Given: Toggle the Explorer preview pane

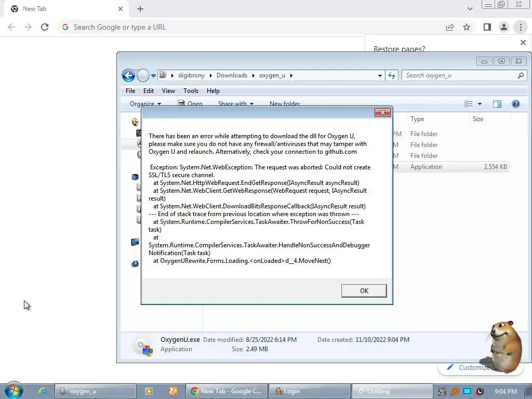Looking at the screenshot, I should [497, 104].
